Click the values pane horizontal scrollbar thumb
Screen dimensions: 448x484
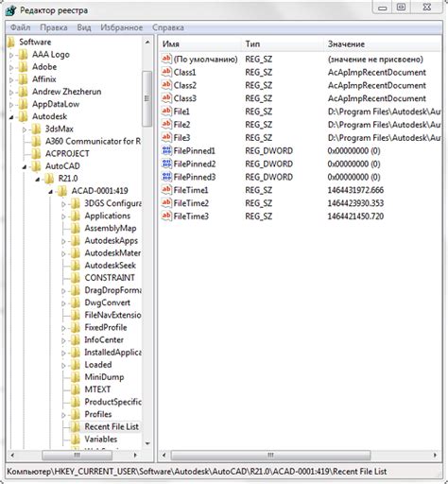(x=270, y=455)
